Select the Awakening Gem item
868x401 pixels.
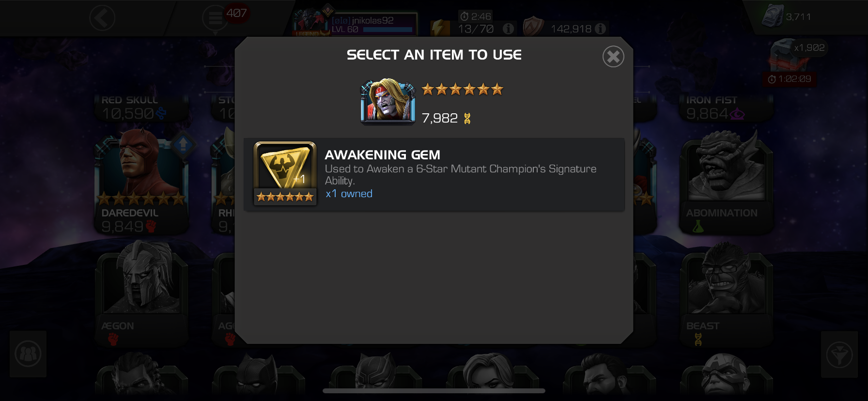(434, 174)
